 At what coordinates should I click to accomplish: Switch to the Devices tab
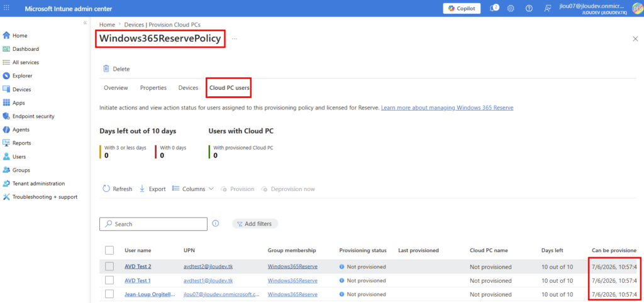188,88
